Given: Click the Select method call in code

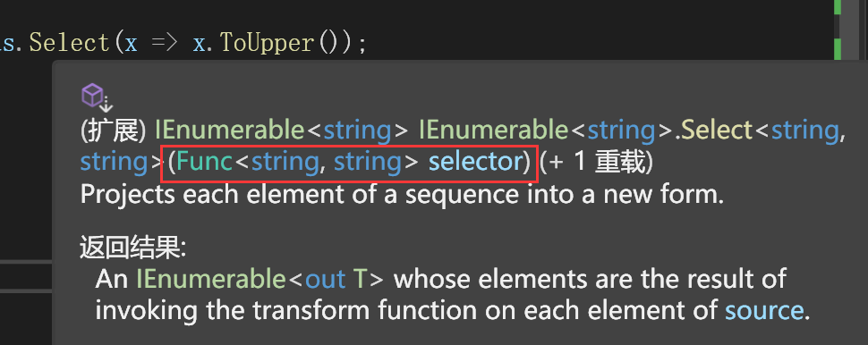Looking at the screenshot, I should [69, 43].
